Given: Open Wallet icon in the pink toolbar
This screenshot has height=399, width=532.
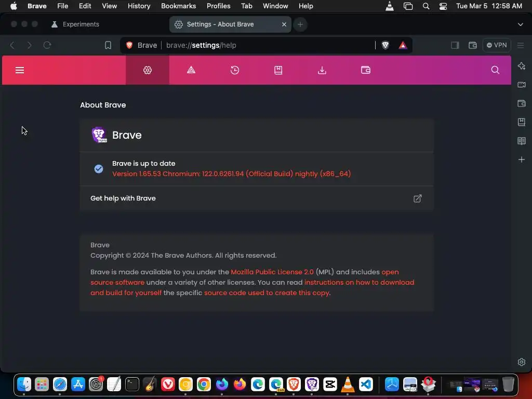Looking at the screenshot, I should coord(365,70).
